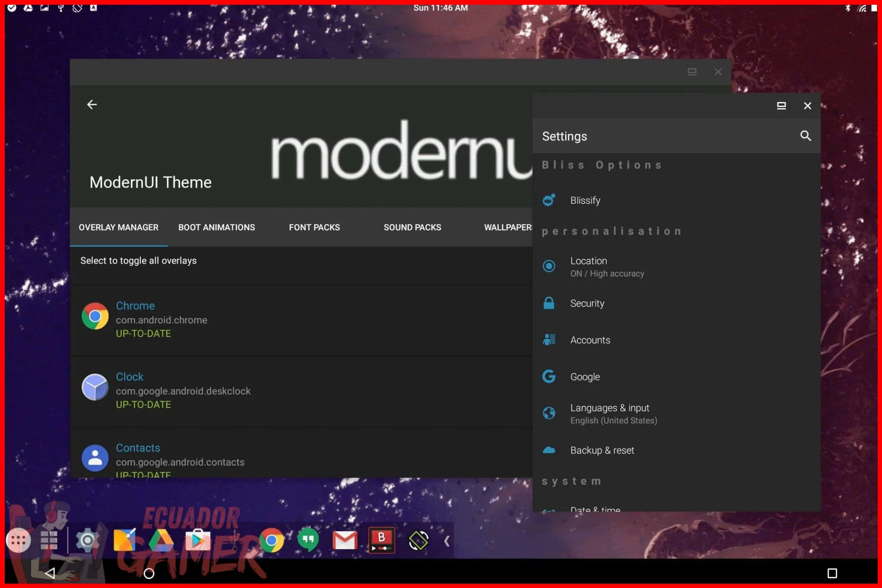Viewport: 882px width, 588px height.
Task: Open the Boot Animations tab
Action: point(217,227)
